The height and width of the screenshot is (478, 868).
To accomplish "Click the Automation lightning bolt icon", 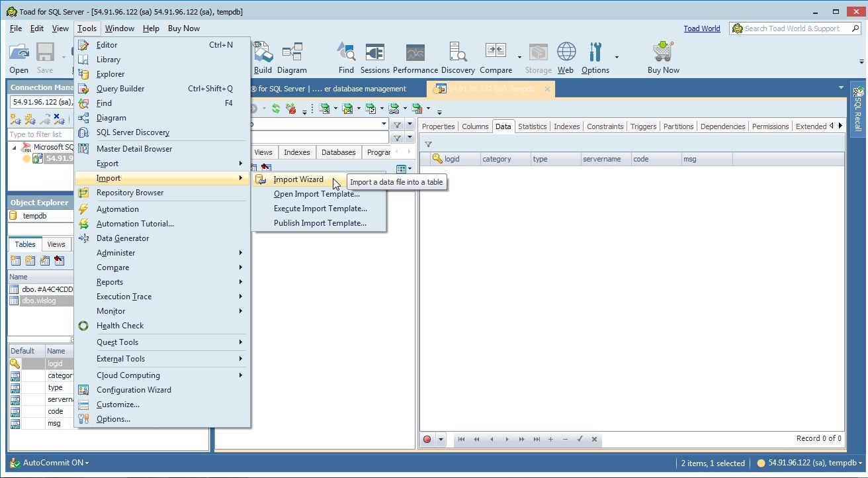I will click(x=83, y=209).
